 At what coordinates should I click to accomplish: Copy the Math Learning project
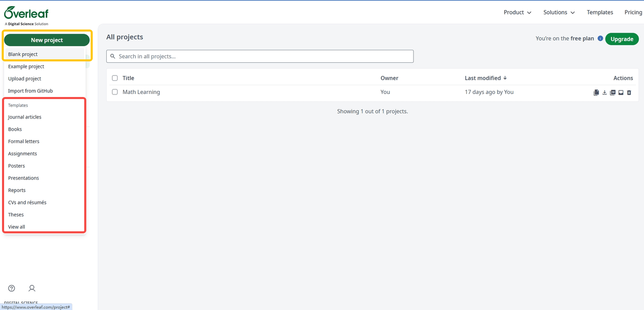click(596, 92)
